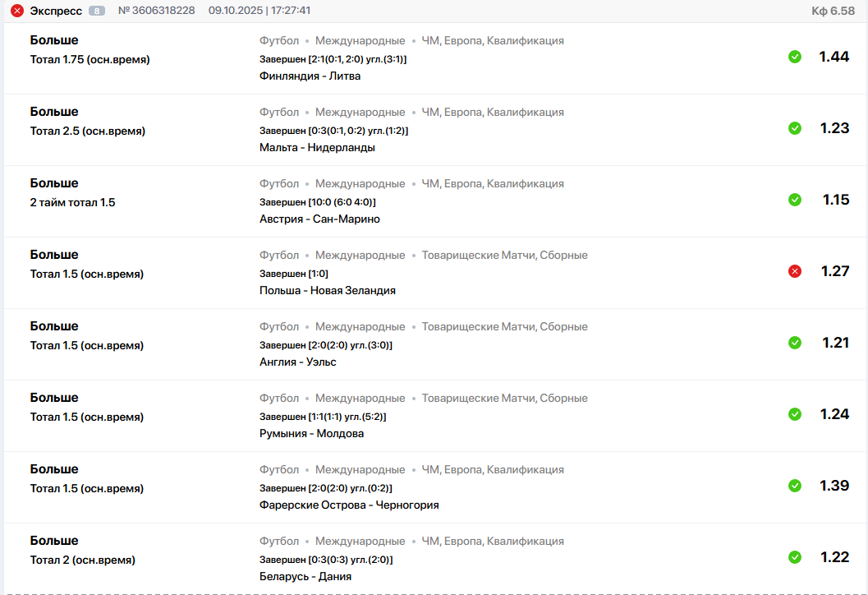Click the 1.39 odds value
868x595 pixels.
(x=834, y=486)
